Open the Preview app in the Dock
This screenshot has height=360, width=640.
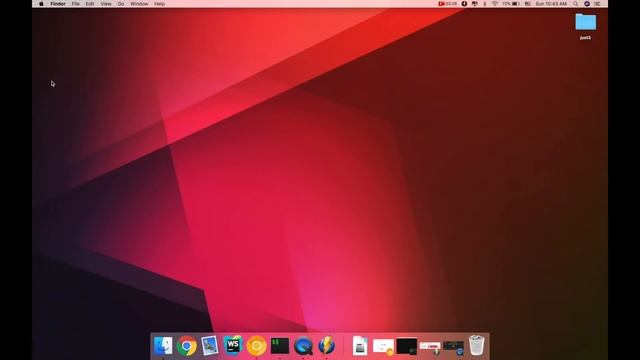[210, 346]
